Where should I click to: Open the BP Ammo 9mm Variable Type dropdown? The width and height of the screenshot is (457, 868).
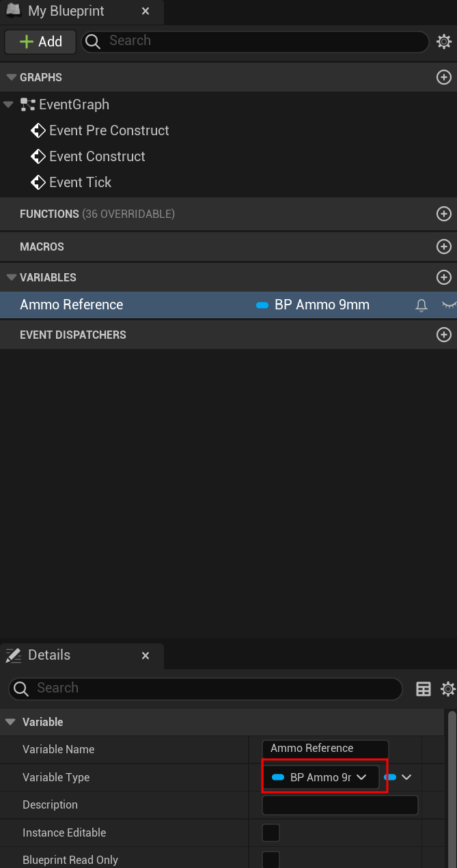(321, 777)
